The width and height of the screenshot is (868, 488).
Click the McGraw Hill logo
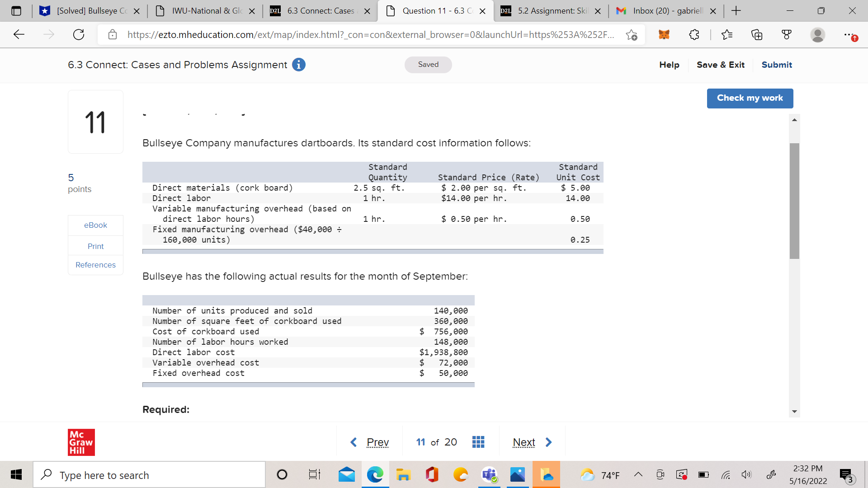[81, 442]
